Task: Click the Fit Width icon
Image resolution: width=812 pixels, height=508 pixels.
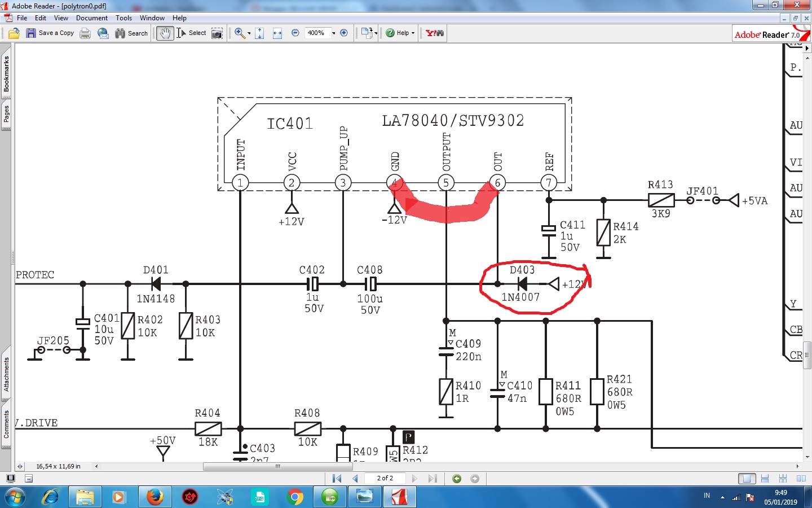Action: [277, 33]
